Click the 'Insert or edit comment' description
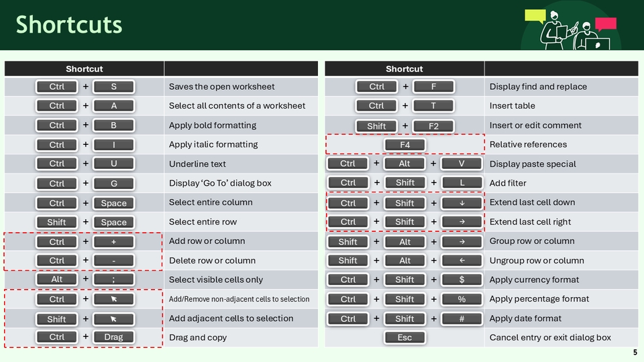Screen dimensions: 644x362 535,125
